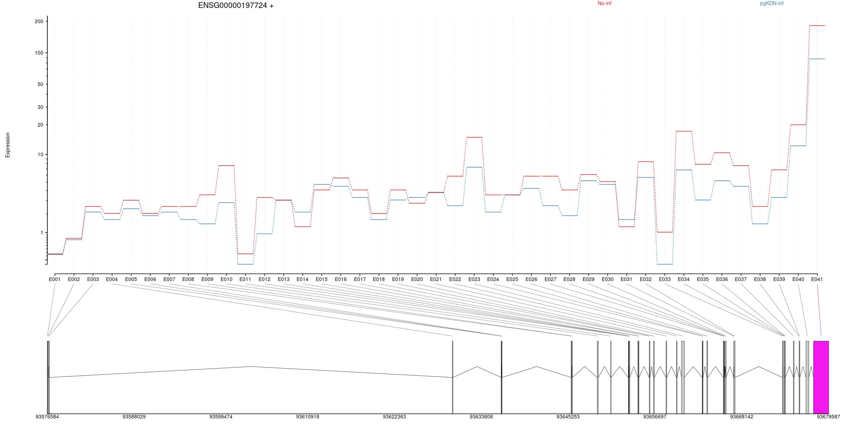Click exon label E011

tap(245, 279)
